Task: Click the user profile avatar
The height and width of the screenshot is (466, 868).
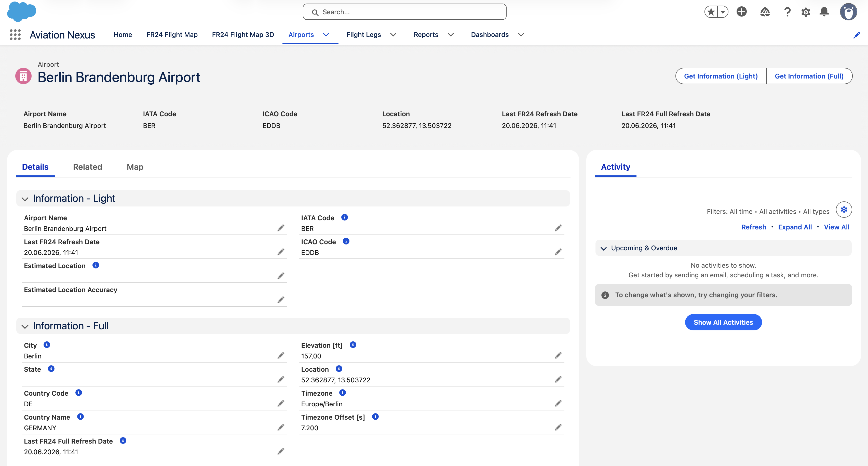Action: pyautogui.click(x=848, y=12)
